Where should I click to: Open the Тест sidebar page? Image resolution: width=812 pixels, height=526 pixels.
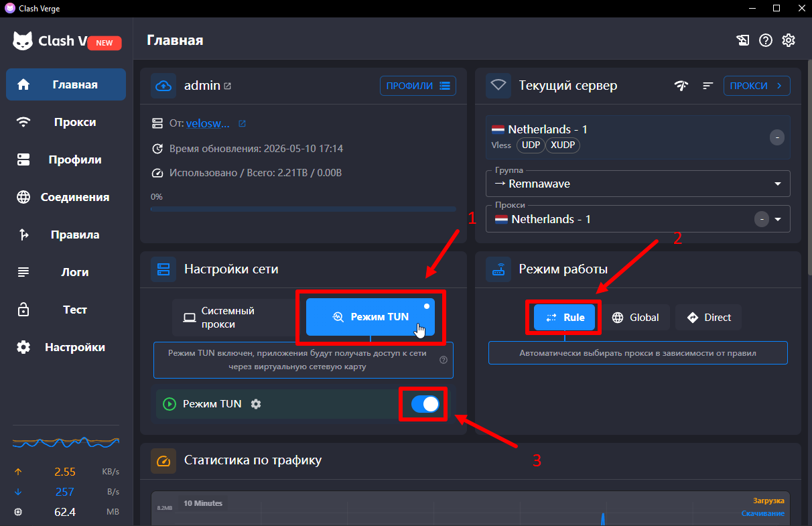click(x=66, y=310)
